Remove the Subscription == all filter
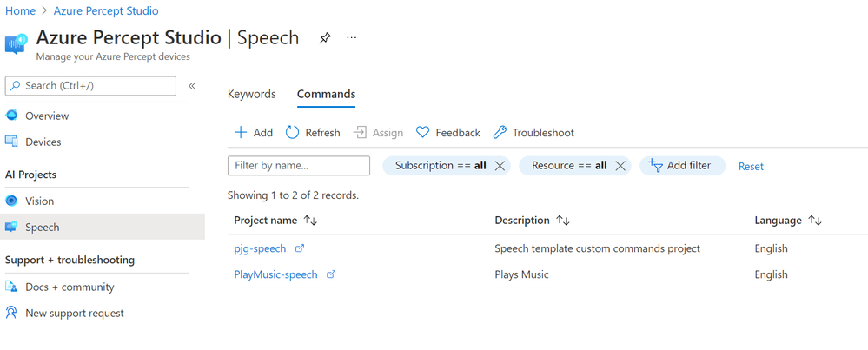This screenshot has height=350, width=868. click(500, 166)
